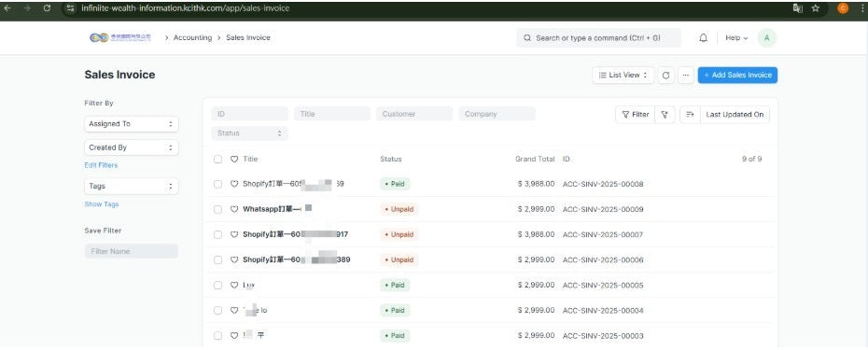
Task: Click the browser forward arrow
Action: point(28,8)
